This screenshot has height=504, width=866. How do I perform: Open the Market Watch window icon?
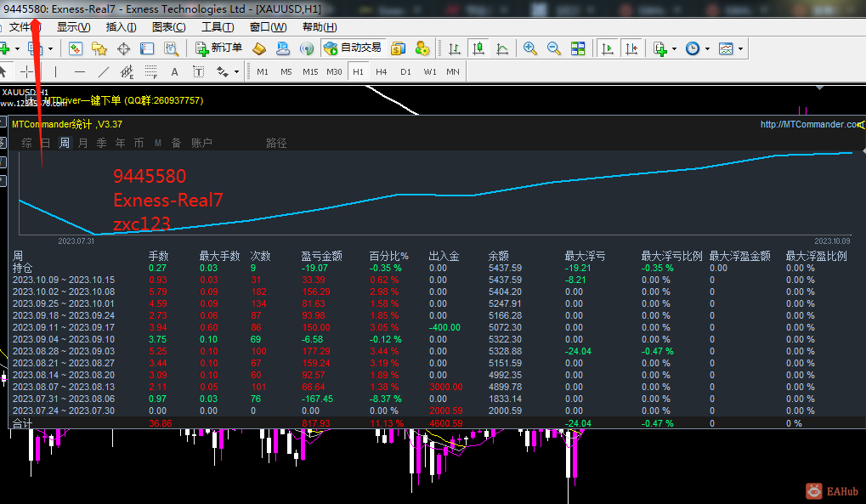(76, 48)
